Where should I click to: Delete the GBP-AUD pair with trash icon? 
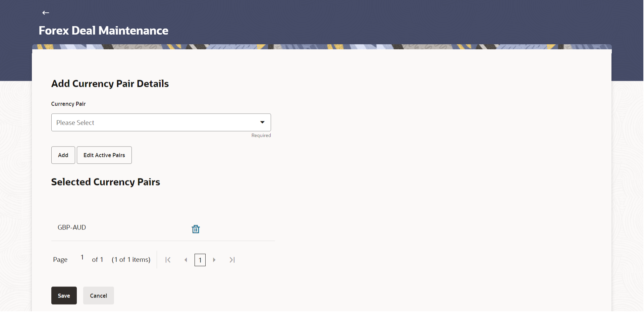196,229
